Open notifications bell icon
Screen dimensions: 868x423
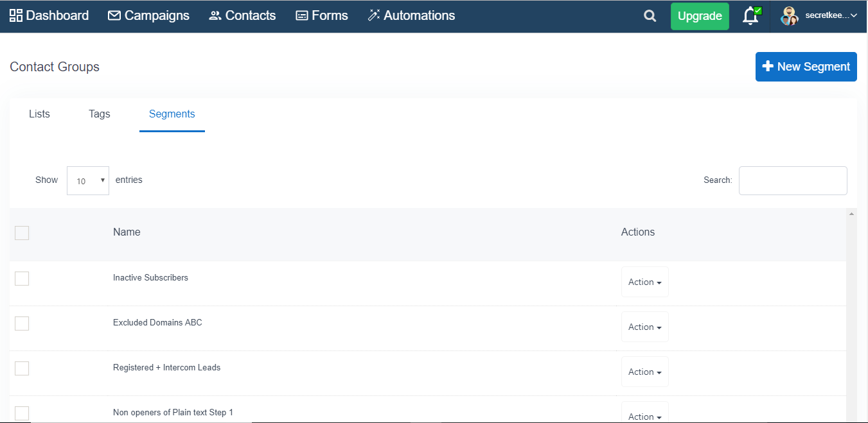point(750,16)
